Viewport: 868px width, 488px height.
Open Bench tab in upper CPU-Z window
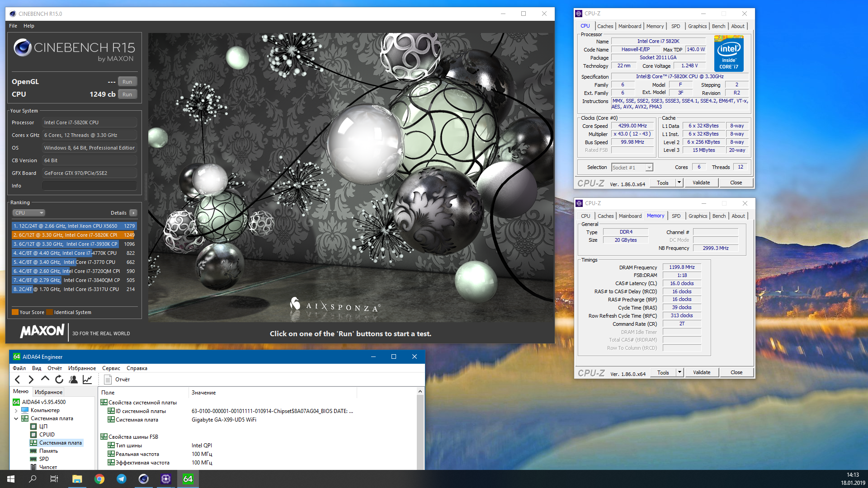[x=719, y=26]
